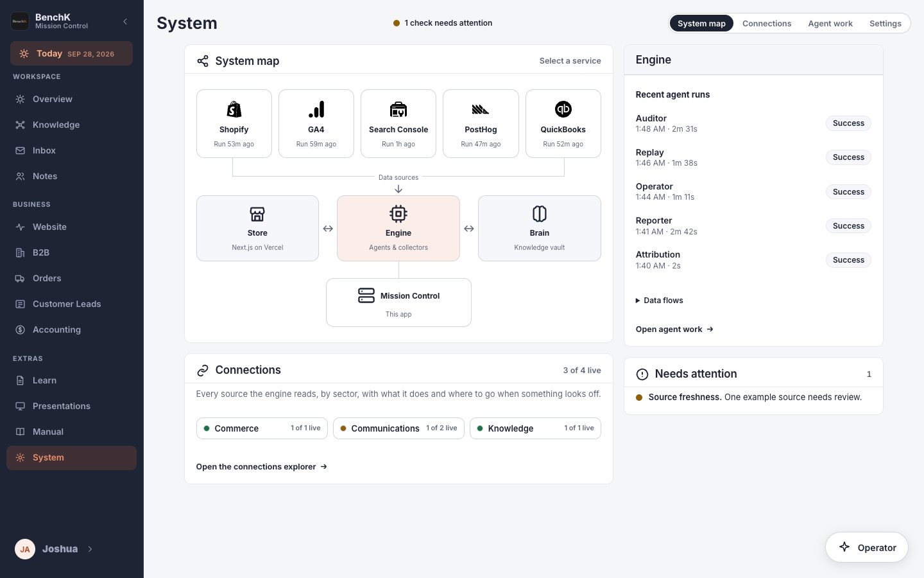Open the Manual sidebar item

[71, 432]
